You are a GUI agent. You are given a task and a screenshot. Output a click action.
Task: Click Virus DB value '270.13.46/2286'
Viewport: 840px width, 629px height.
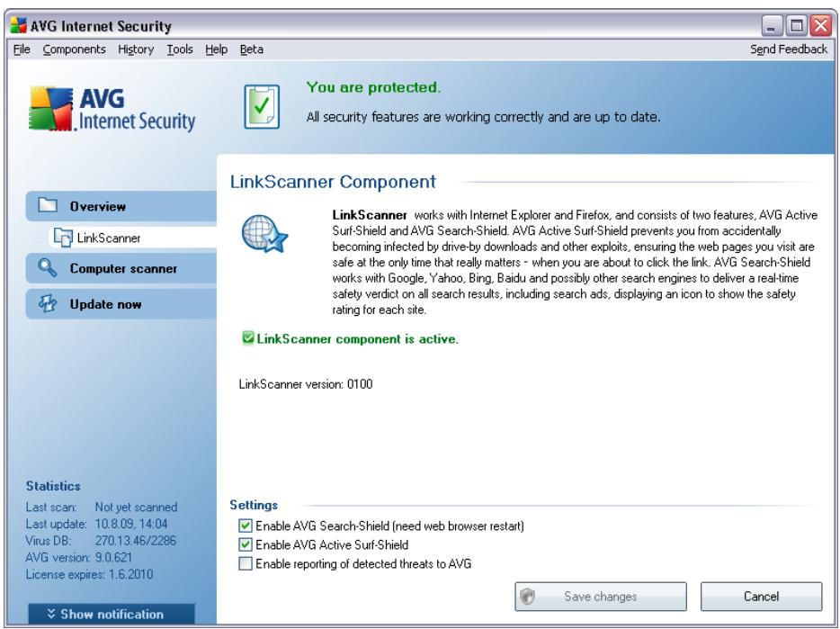pos(136,540)
